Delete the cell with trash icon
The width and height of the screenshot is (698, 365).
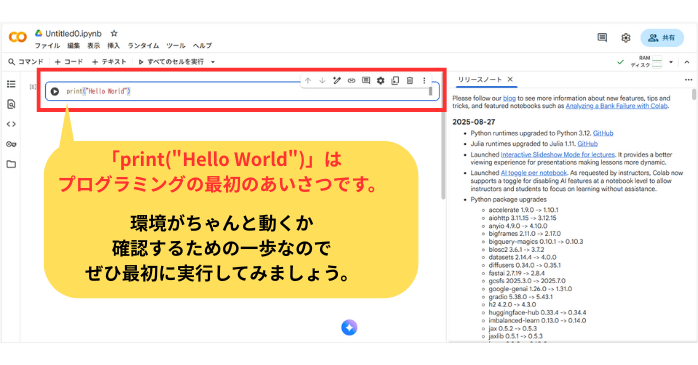410,81
